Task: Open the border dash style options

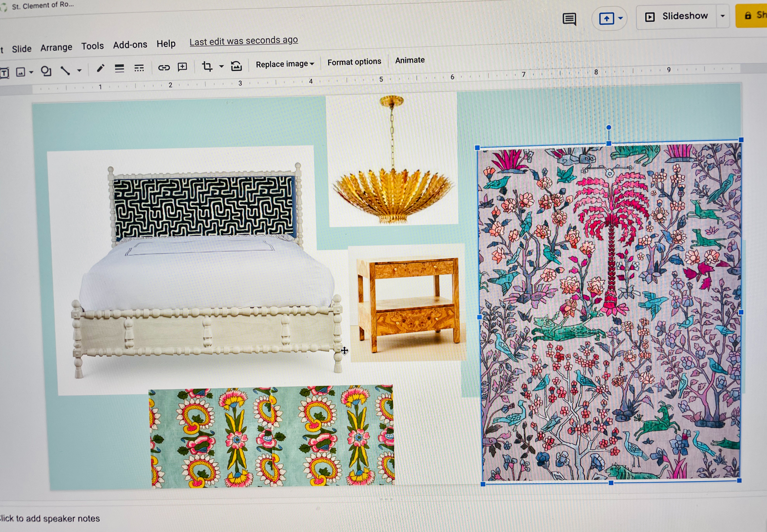Action: 139,68
